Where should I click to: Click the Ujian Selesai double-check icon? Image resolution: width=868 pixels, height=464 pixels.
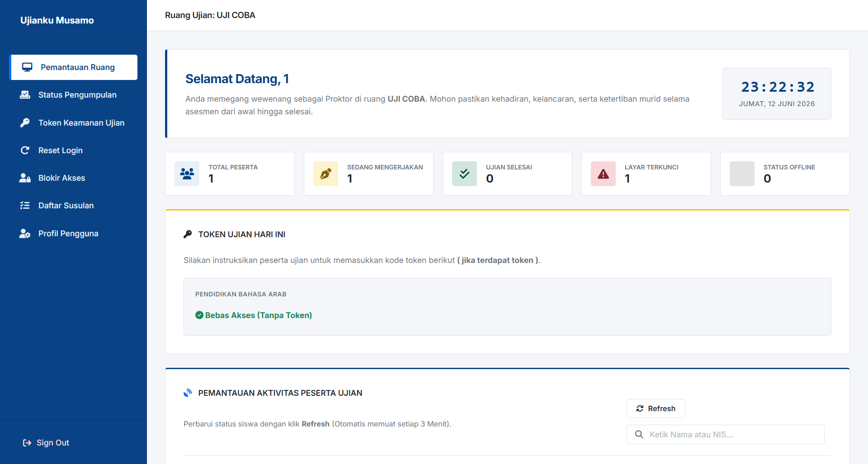(464, 173)
